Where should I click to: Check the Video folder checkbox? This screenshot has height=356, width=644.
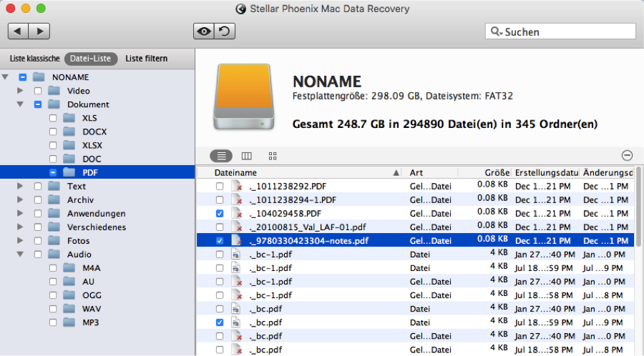(x=38, y=91)
